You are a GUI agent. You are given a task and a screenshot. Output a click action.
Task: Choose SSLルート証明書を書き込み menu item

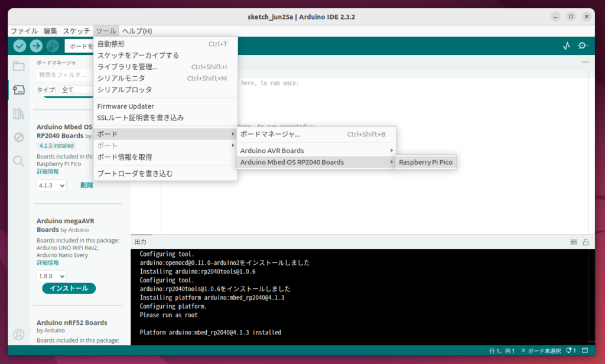tap(165, 118)
